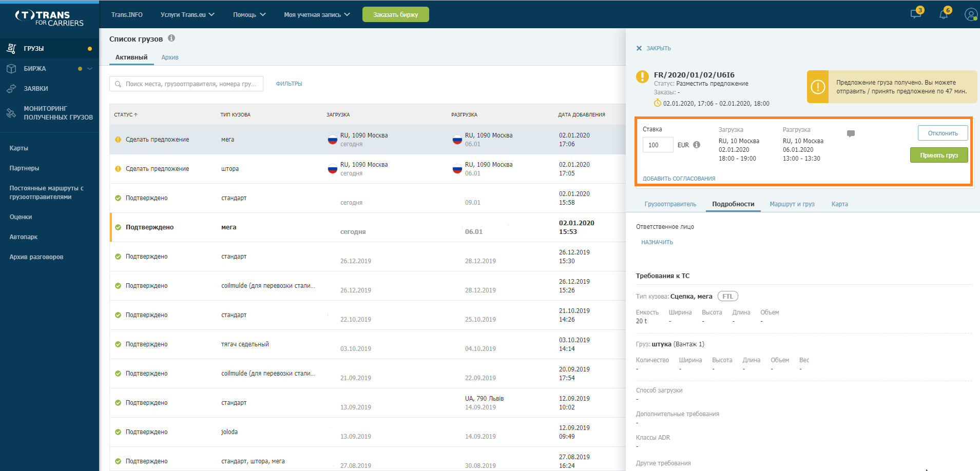This screenshot has width=980, height=471.
Task: Open Автопарк in the sidebar
Action: [24, 237]
